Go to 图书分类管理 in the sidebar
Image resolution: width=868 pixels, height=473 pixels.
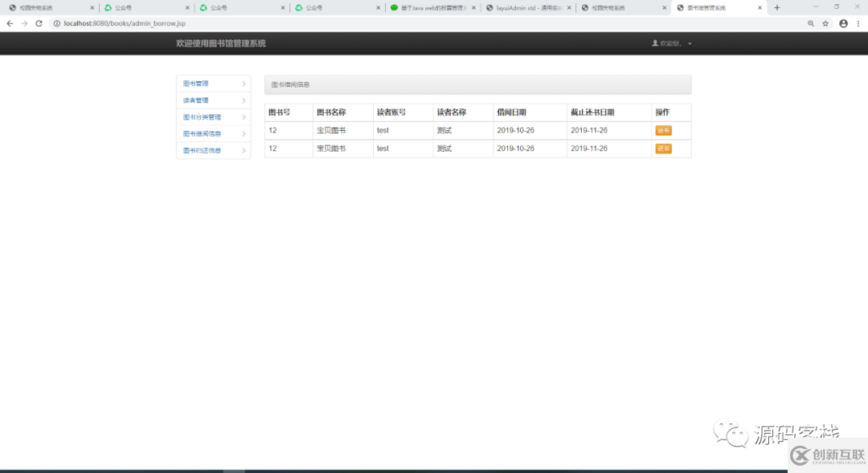pyautogui.click(x=202, y=116)
